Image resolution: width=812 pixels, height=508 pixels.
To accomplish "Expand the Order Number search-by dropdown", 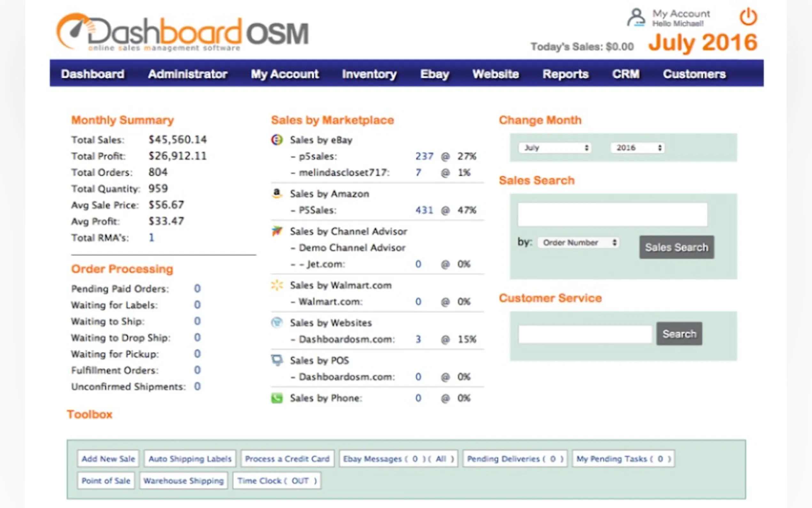I will click(x=579, y=242).
